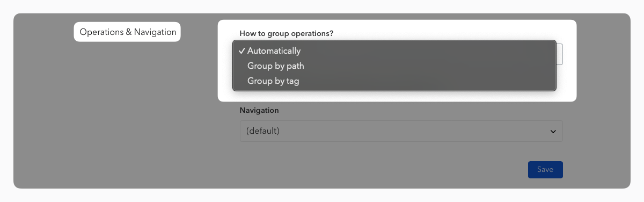Viewport: 644px width, 202px height.
Task: Click the Save button
Action: pos(545,170)
